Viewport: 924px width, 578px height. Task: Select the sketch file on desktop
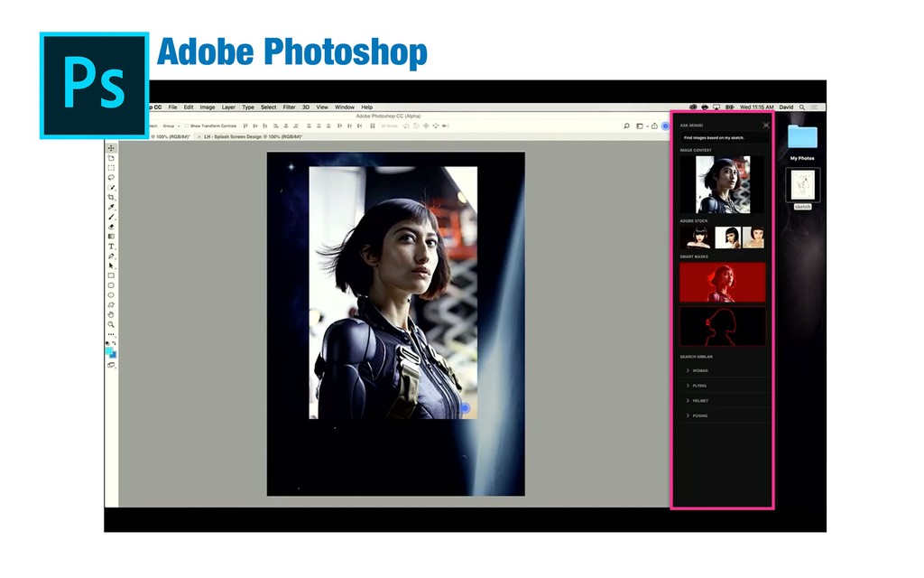[802, 190]
